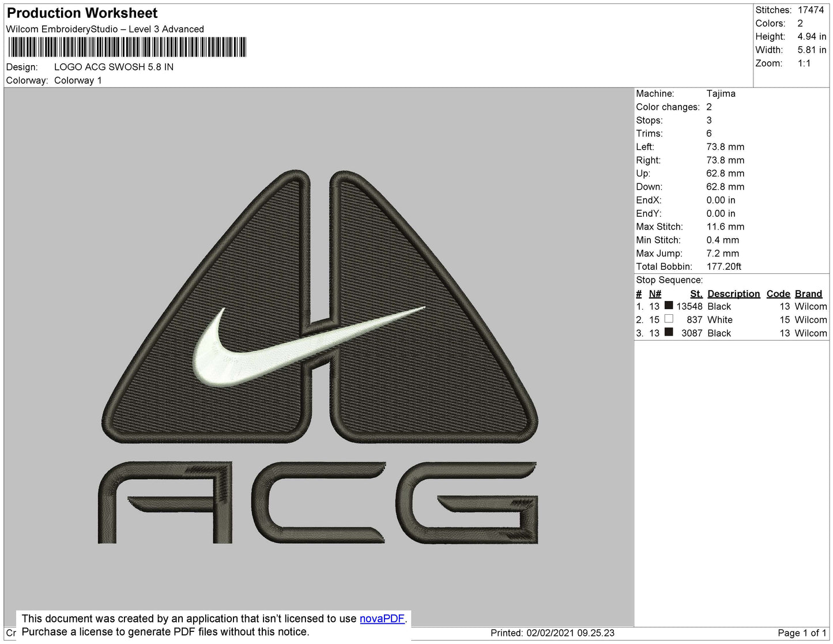Click the 'White' description in stop 2
Image resolution: width=833 pixels, height=644 pixels.
(720, 319)
